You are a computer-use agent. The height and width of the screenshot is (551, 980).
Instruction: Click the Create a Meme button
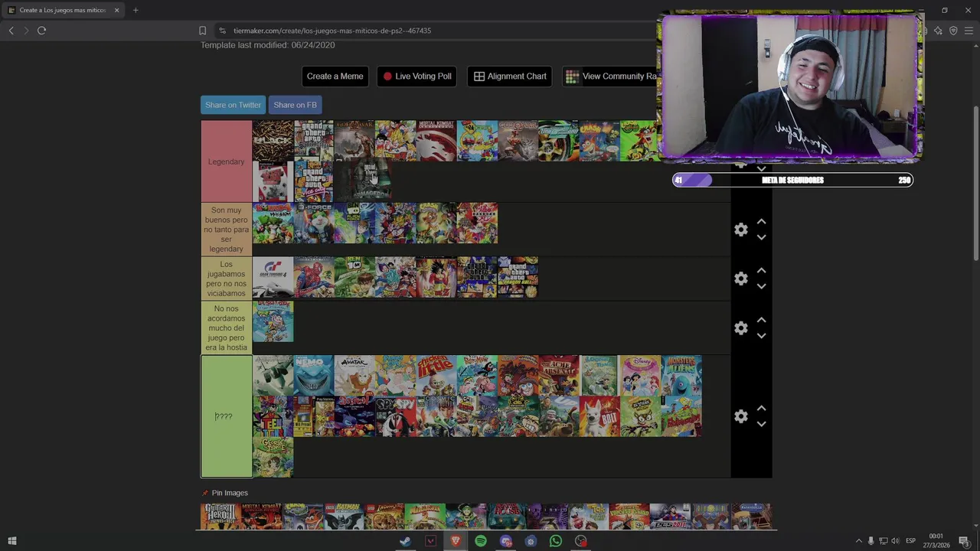point(335,77)
